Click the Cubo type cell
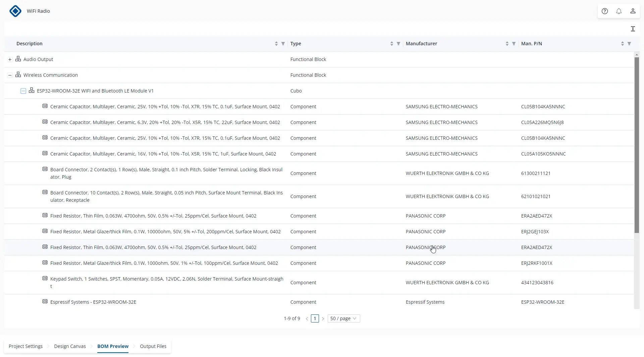The width and height of the screenshot is (644, 357). pos(296,91)
